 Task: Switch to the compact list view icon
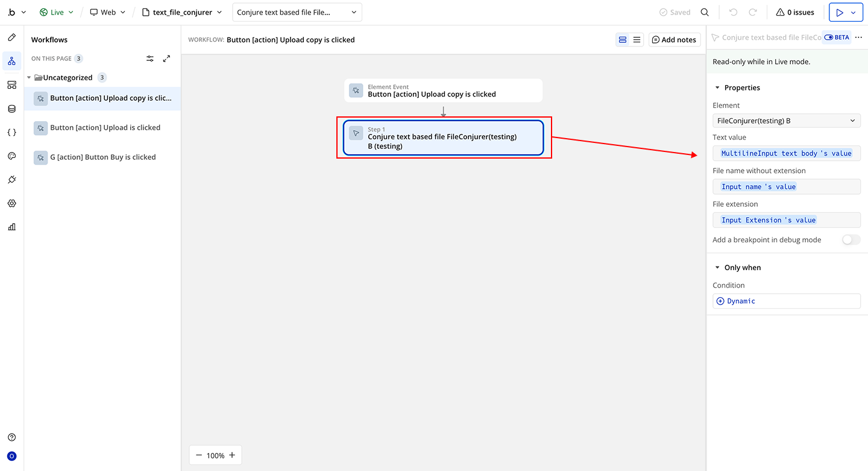point(637,40)
